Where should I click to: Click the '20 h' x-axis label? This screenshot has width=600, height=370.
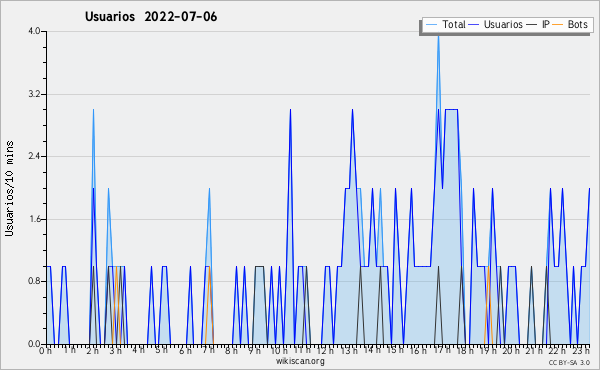click(x=511, y=350)
